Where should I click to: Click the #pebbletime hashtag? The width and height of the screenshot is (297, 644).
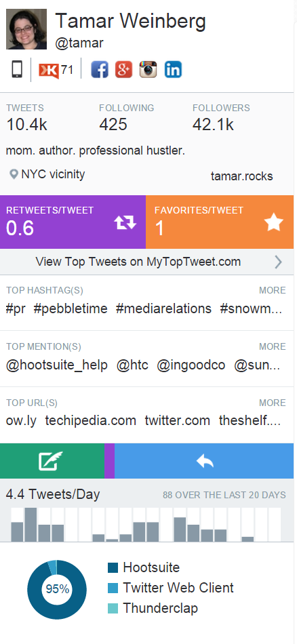tap(71, 309)
